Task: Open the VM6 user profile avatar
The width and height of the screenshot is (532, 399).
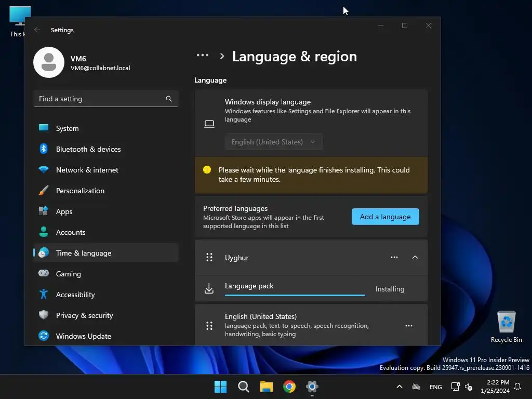Action: click(49, 62)
